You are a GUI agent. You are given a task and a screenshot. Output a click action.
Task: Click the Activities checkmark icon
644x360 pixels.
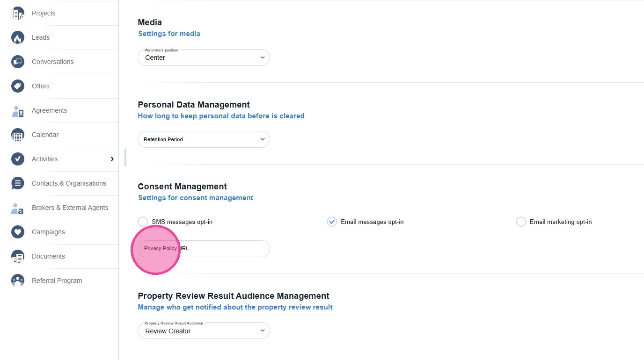[x=18, y=159]
